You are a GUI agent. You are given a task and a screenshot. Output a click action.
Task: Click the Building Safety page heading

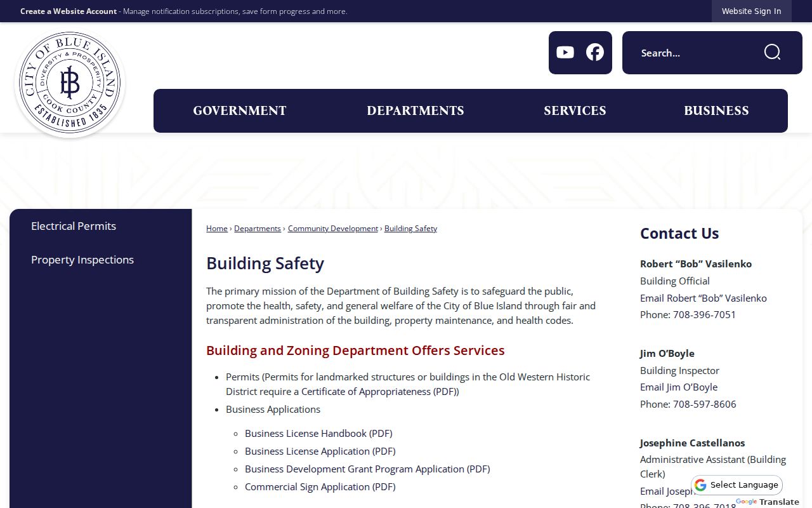(265, 264)
